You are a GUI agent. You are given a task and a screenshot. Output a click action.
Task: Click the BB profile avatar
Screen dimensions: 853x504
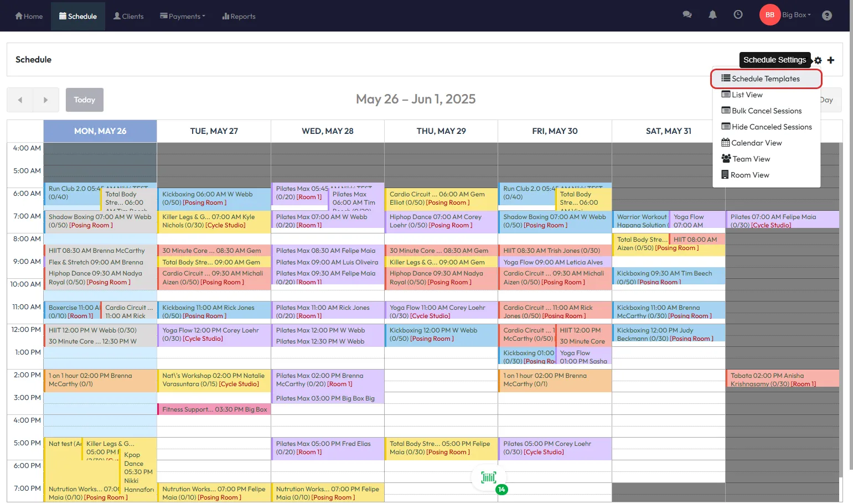[x=769, y=15]
